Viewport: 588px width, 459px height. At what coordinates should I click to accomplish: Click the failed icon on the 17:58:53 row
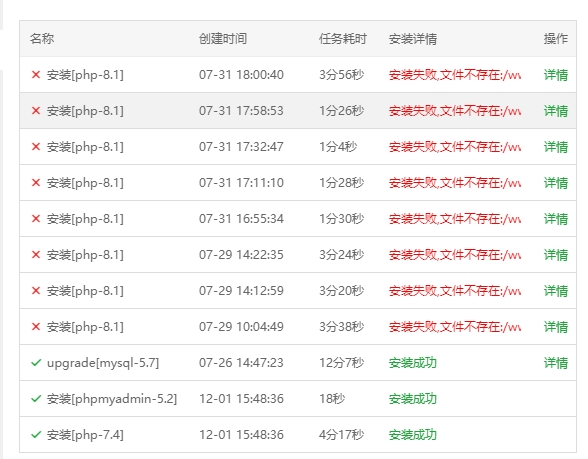tap(36, 111)
